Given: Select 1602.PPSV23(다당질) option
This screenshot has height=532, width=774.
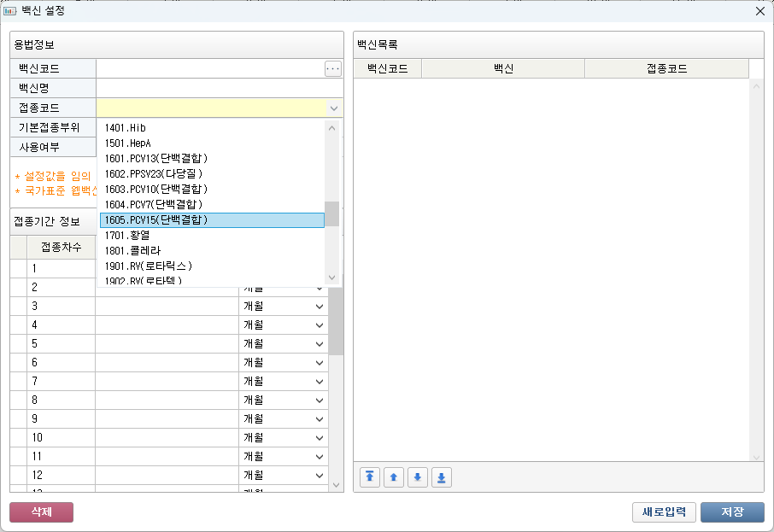Looking at the screenshot, I should point(211,174).
